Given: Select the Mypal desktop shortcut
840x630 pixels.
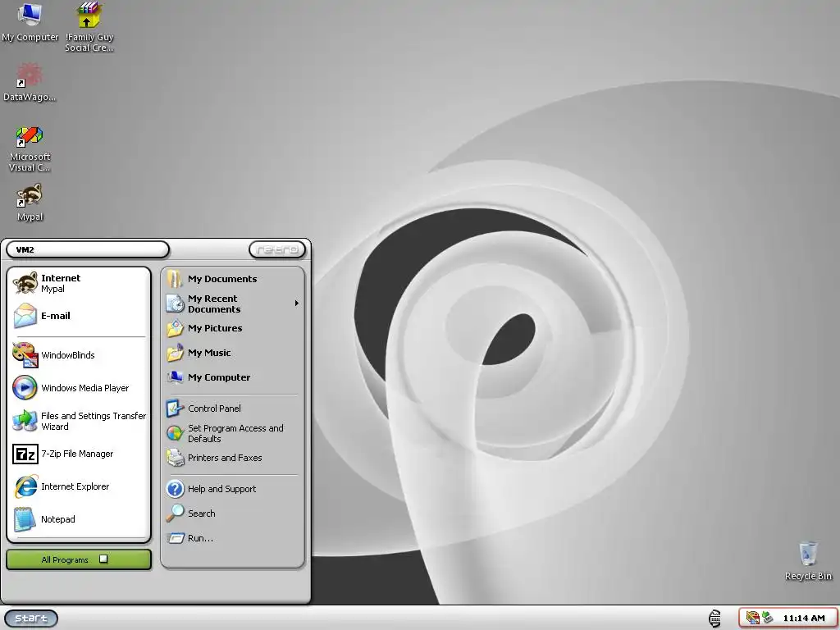Looking at the screenshot, I should click(30, 203).
